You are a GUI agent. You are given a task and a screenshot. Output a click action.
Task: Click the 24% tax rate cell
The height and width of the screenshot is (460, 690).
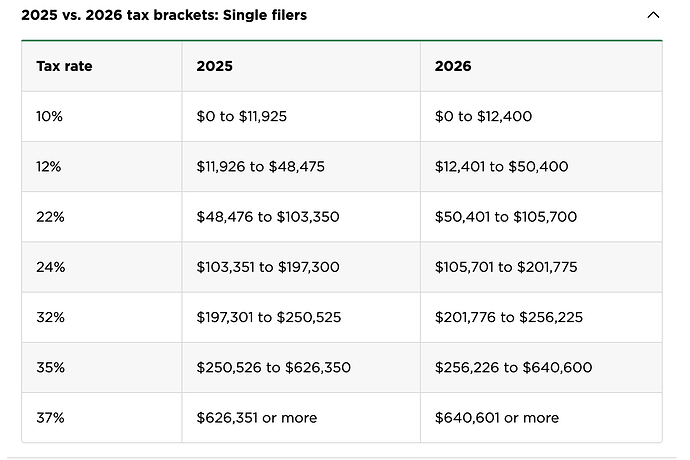click(49, 267)
